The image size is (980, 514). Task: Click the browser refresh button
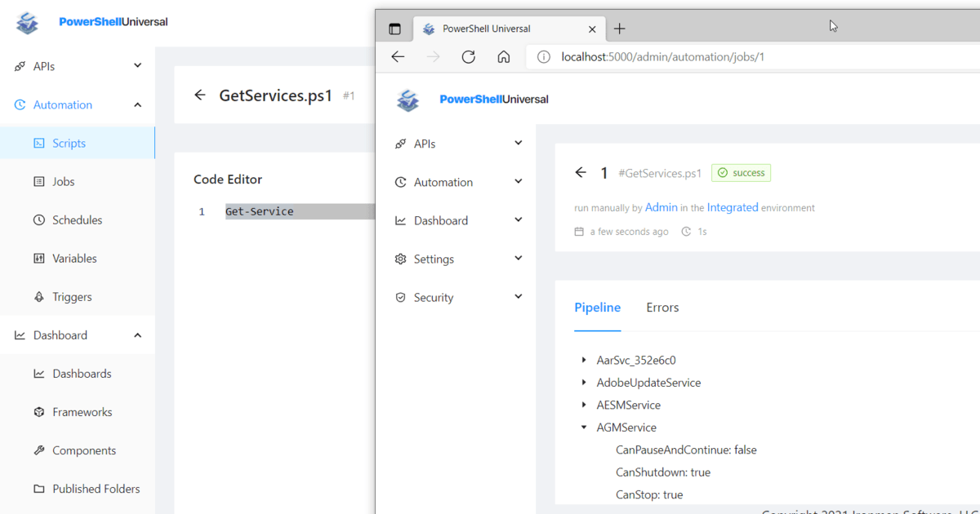click(468, 56)
